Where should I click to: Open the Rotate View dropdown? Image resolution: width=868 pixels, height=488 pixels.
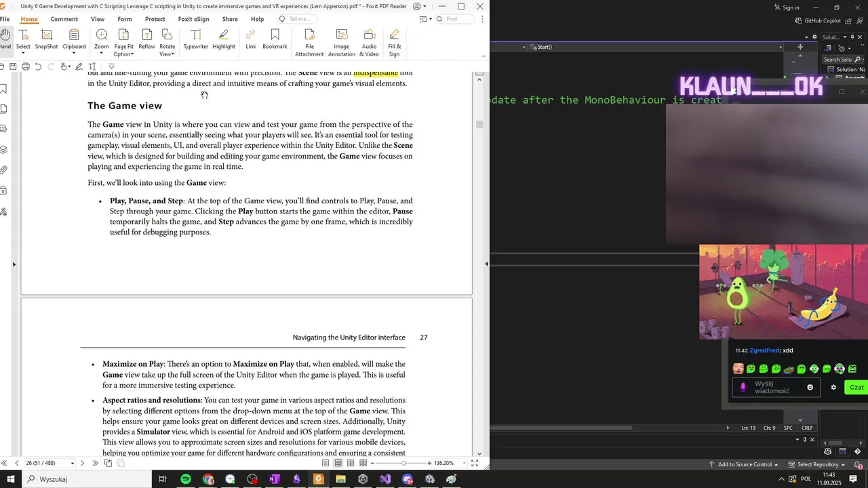(167, 43)
